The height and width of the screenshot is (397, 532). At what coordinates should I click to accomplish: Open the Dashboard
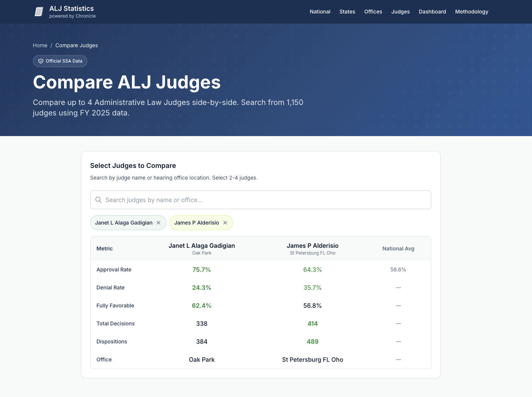(x=432, y=12)
